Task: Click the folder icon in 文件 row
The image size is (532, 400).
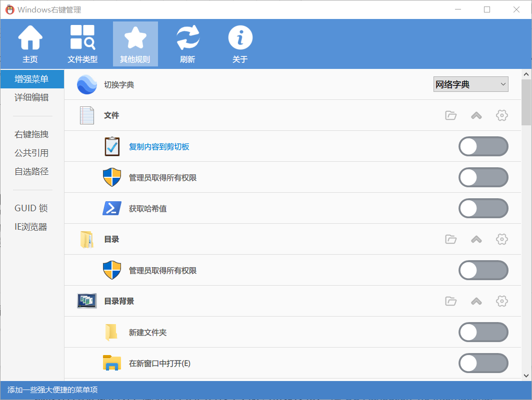Action: [x=451, y=115]
